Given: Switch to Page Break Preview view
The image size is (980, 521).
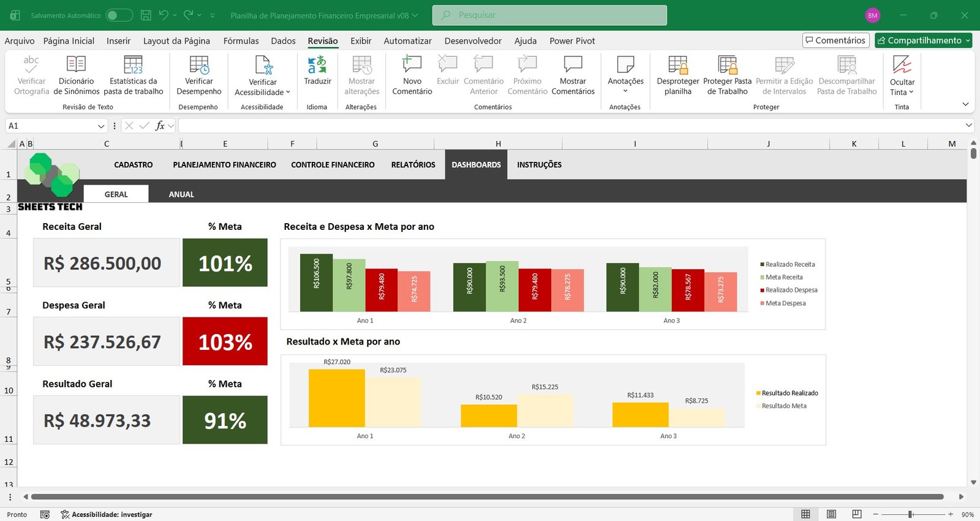Looking at the screenshot, I should click(857, 514).
